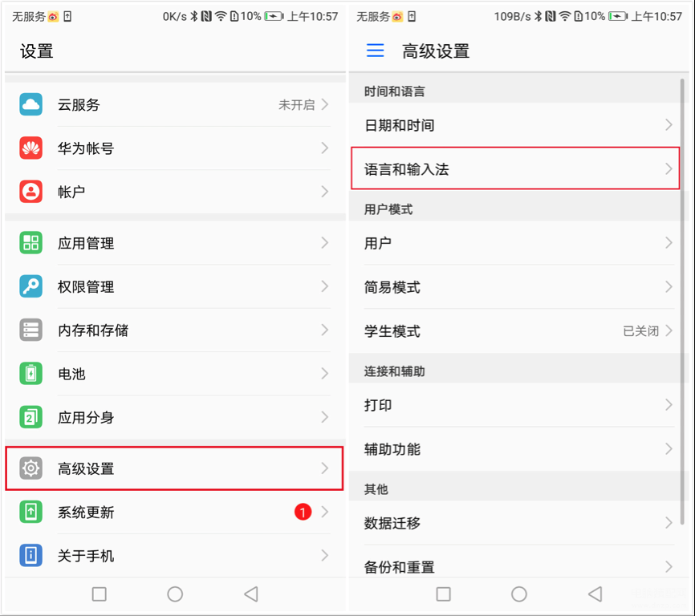This screenshot has height=616, width=695.
Task: Tap the right screen's scrollbar
Action: click(x=682, y=301)
